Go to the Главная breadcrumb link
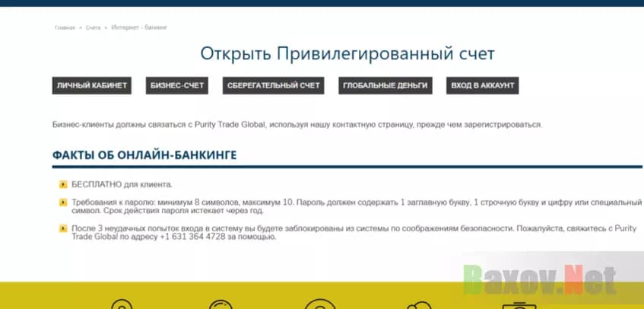 coord(65,27)
